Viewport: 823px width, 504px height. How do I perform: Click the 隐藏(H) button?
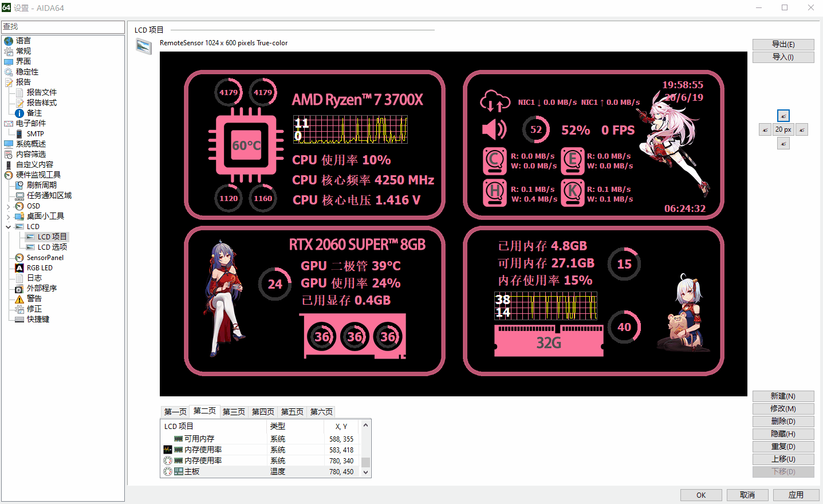coord(783,434)
